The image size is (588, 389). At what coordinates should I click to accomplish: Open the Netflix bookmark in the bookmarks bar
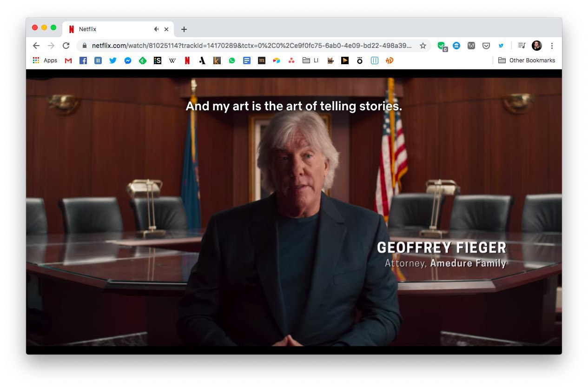[187, 60]
